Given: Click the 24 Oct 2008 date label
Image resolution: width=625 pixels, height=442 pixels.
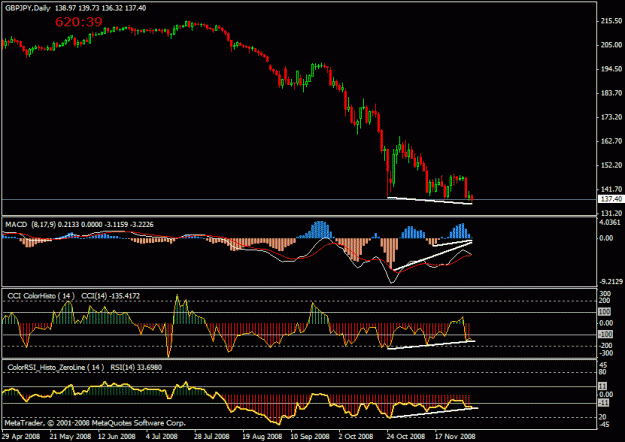Looking at the screenshot, I should click(x=405, y=436).
